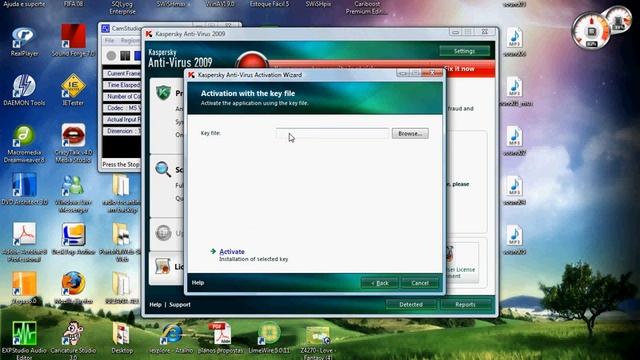640x360 pixels.
Task: Click the CamStudio pause button
Action: pyautogui.click(x=125, y=56)
